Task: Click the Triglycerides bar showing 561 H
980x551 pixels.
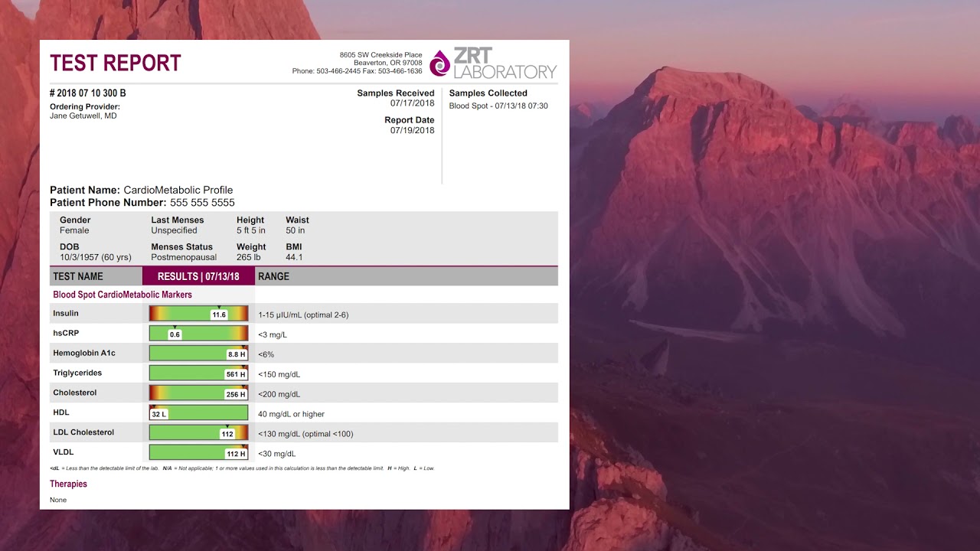Action: tap(198, 373)
